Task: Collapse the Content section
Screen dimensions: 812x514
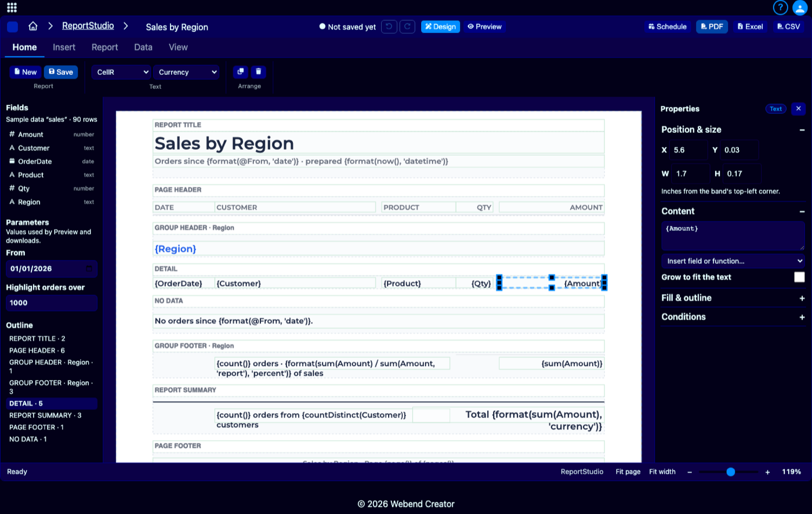Action: coord(802,212)
